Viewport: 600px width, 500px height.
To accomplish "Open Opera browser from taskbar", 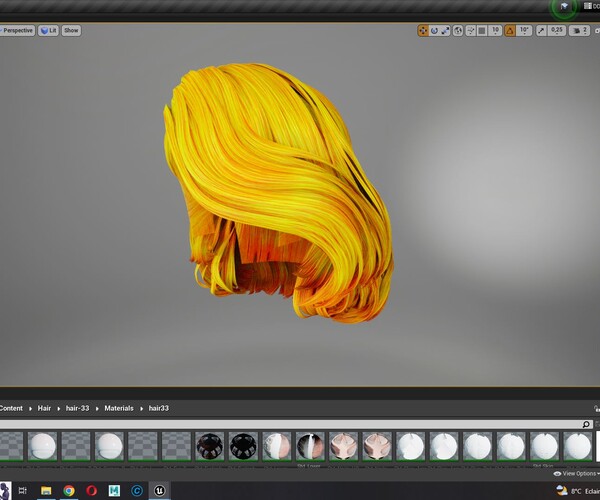I will coord(91,490).
